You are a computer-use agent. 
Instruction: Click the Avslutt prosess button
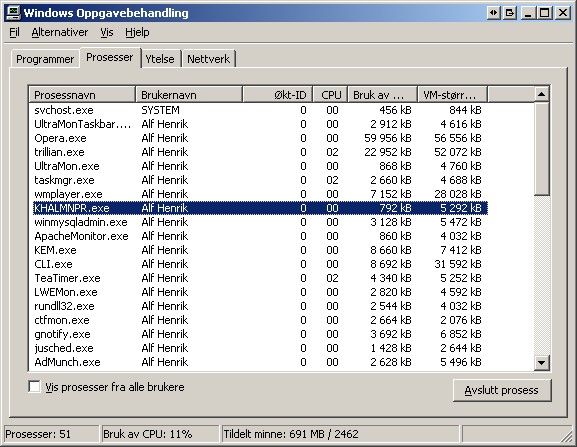(x=502, y=390)
